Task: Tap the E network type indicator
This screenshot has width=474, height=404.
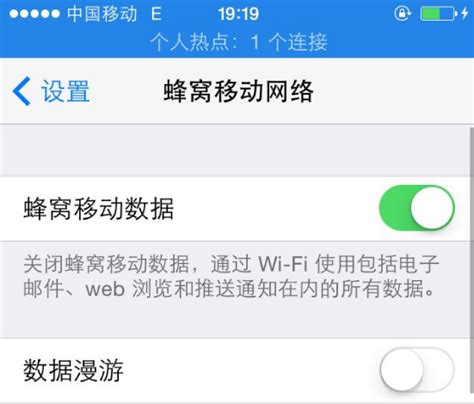Action: coord(156,14)
